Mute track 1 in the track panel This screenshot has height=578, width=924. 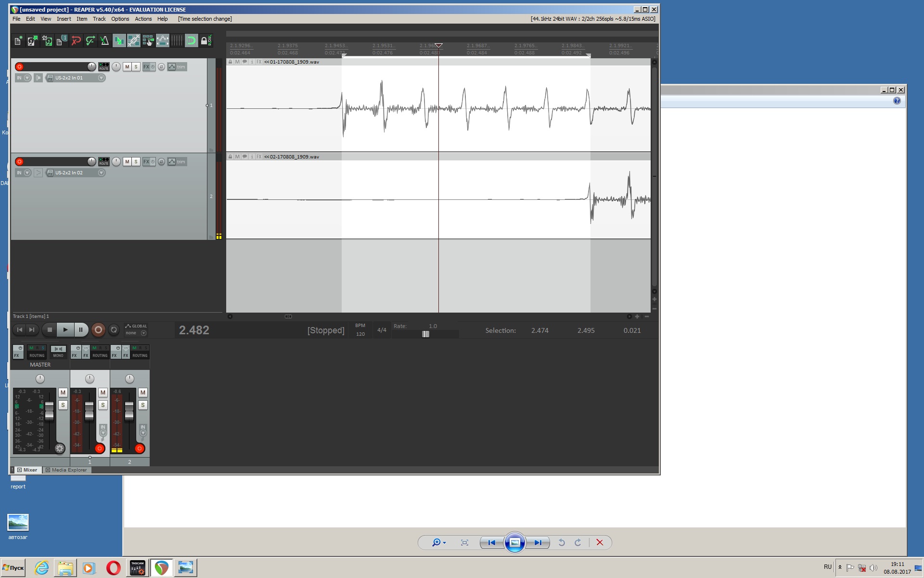point(127,67)
